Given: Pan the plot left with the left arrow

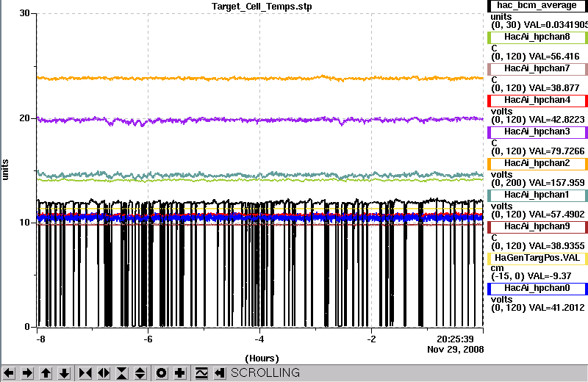Looking at the screenshot, I should click(9, 373).
